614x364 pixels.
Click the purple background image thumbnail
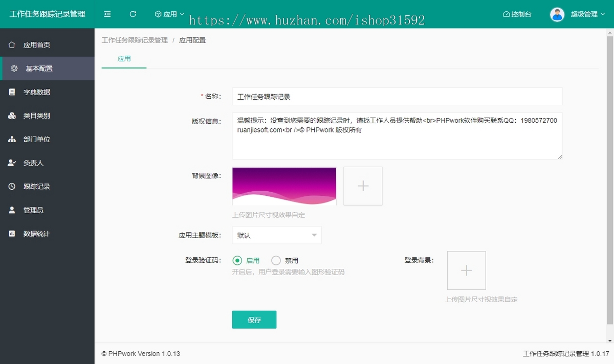284,186
